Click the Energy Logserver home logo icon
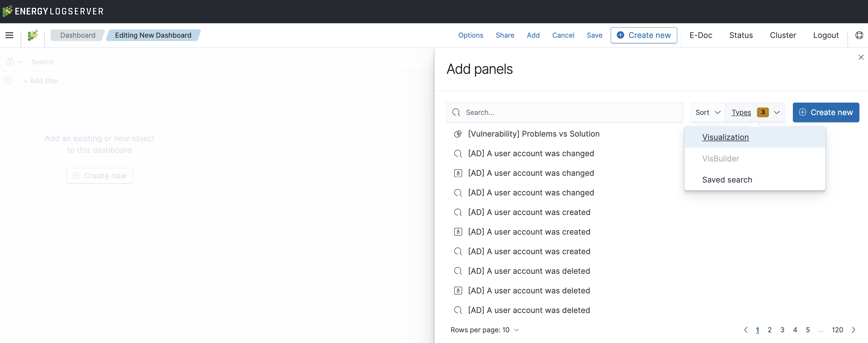The width and height of the screenshot is (868, 343). coord(33,35)
